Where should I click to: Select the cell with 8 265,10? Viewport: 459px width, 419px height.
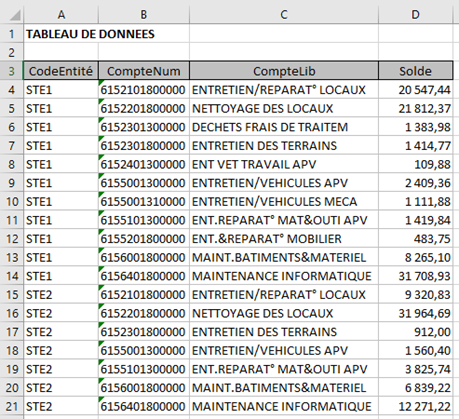(x=416, y=257)
